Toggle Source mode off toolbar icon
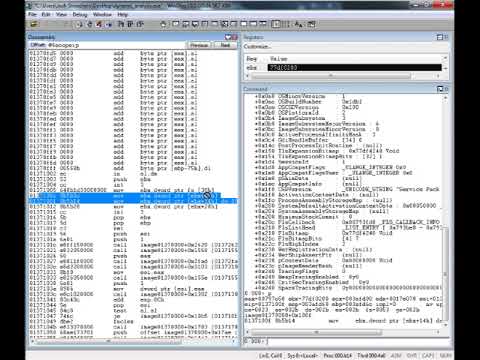Image resolution: width=480 pixels, height=360 pixels. click(286, 24)
